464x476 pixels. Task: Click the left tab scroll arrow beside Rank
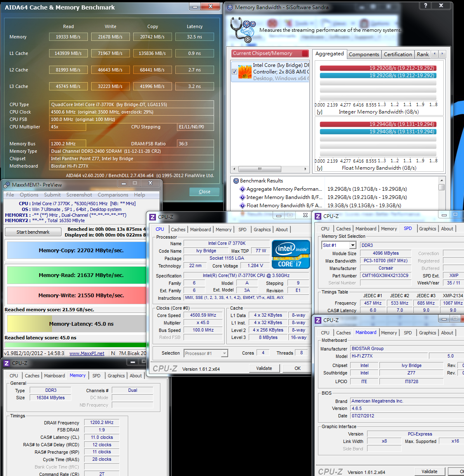(435, 54)
